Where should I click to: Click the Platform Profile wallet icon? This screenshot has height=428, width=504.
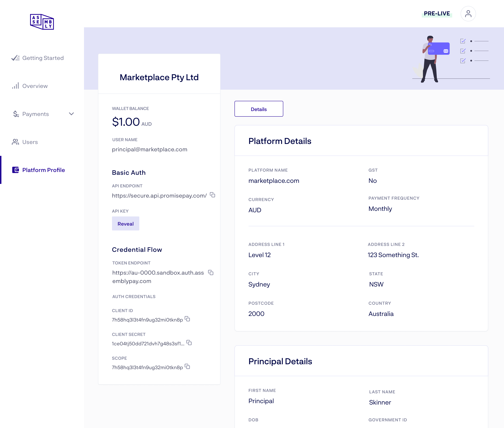[16, 170]
